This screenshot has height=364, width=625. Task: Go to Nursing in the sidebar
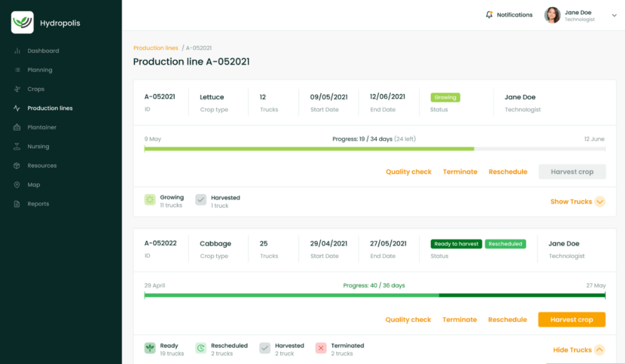[38, 147]
